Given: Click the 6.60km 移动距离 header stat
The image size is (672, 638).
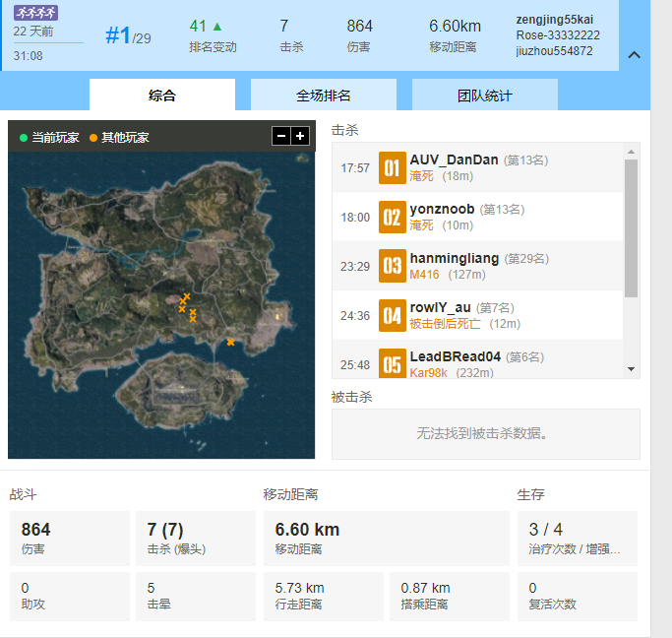Looking at the screenshot, I should coord(455,35).
